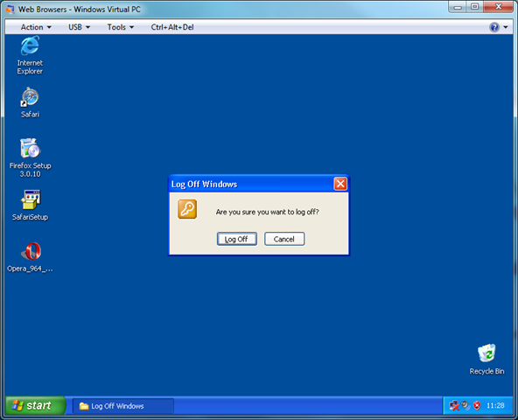
Task: Click the Log Off Windows taskbar item
Action: pyautogui.click(x=122, y=406)
